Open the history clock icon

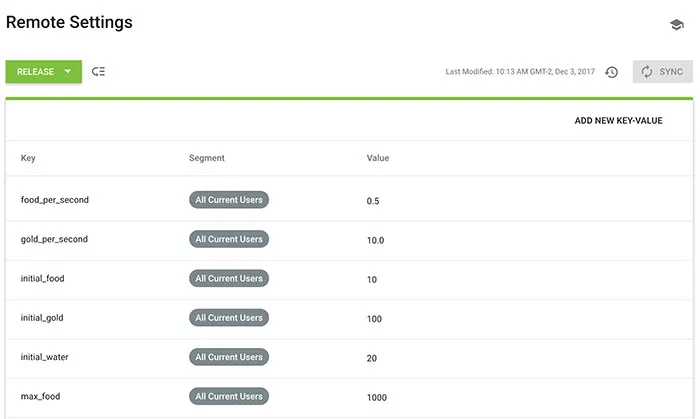(x=611, y=72)
